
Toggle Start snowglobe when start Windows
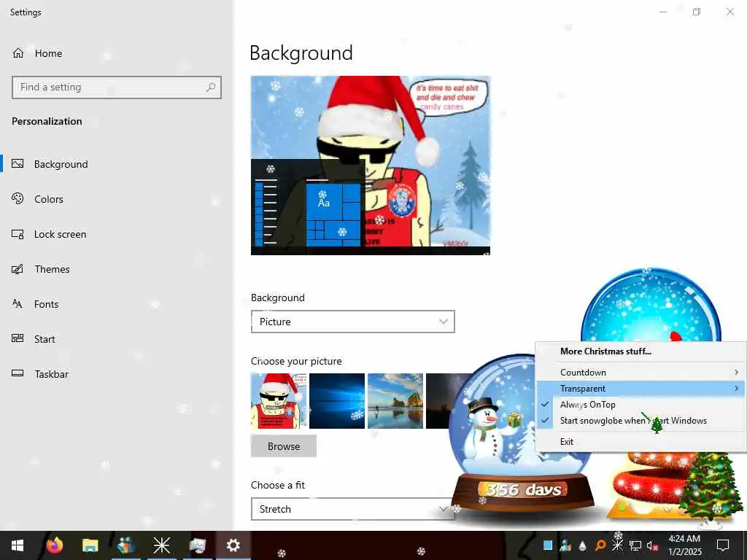click(x=640, y=421)
